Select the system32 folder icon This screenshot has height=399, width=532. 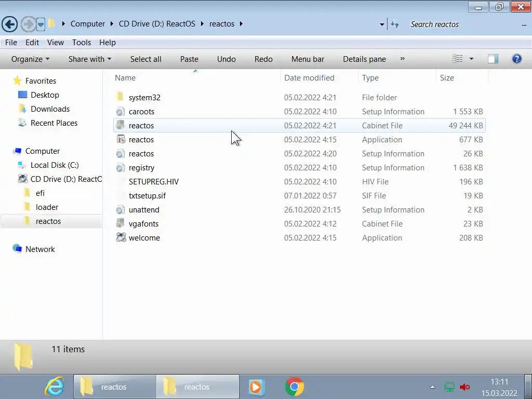click(x=120, y=97)
